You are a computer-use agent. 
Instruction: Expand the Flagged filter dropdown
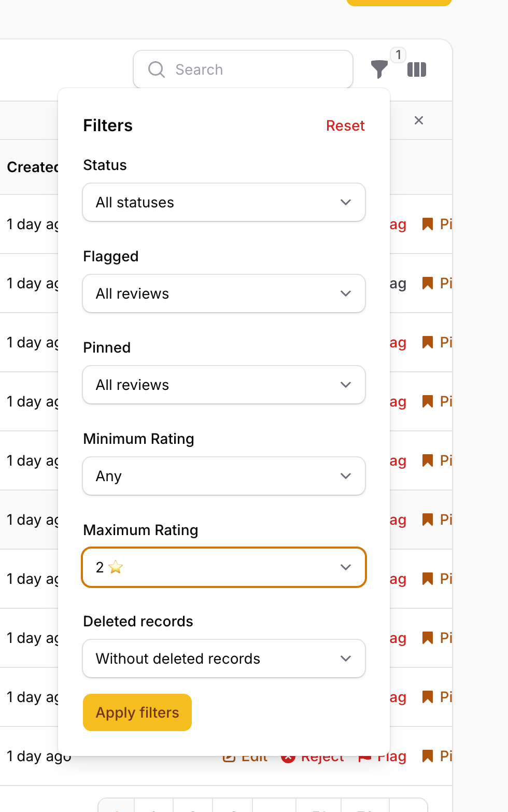(x=224, y=293)
